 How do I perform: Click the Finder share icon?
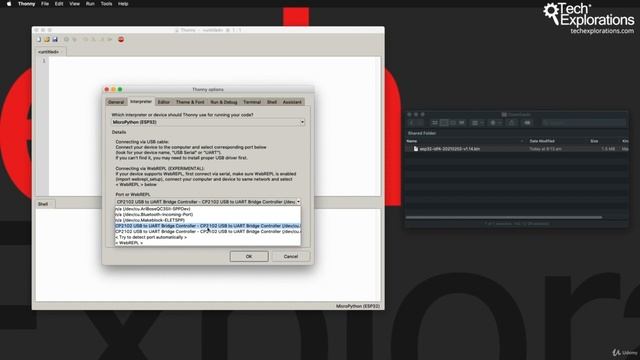click(512, 123)
